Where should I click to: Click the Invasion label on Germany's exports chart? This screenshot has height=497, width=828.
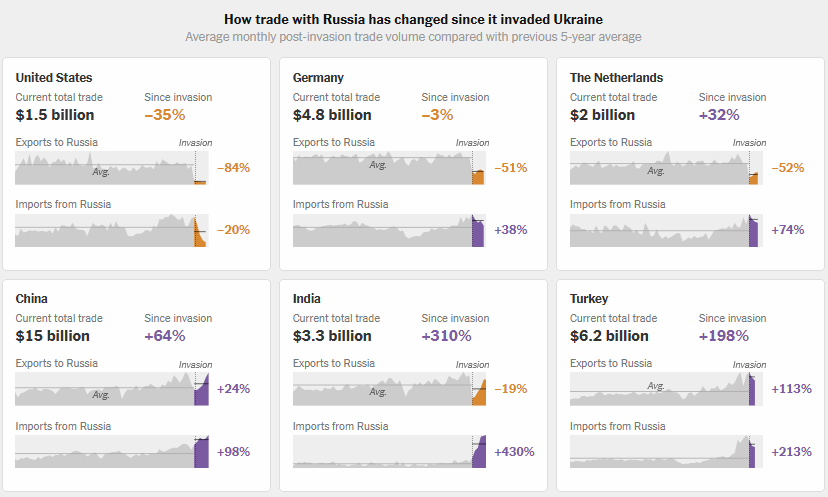[x=473, y=143]
